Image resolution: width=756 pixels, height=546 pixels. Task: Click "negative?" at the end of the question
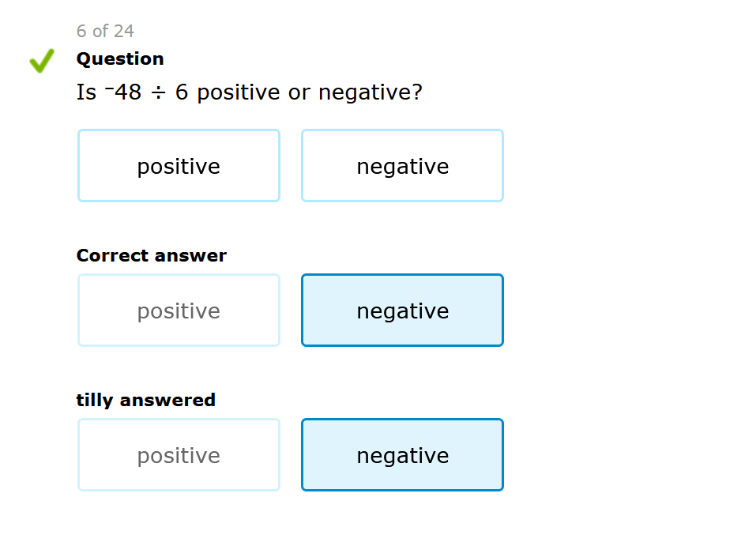click(x=370, y=93)
